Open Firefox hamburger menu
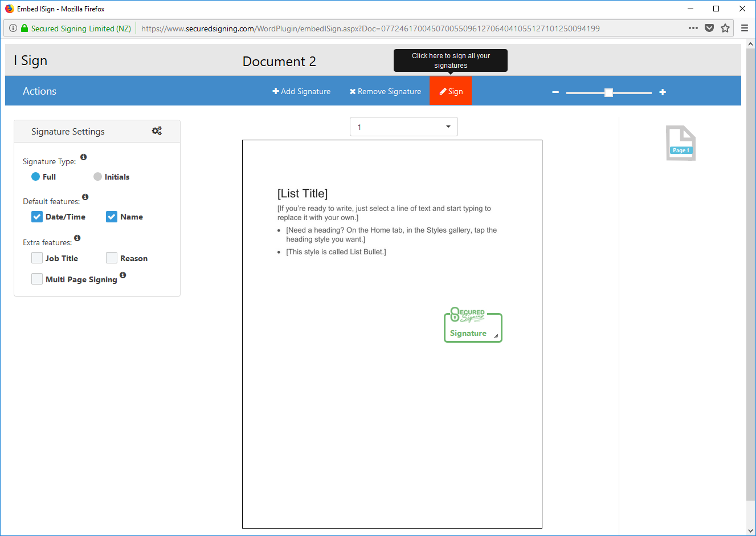The image size is (756, 536). (x=745, y=28)
